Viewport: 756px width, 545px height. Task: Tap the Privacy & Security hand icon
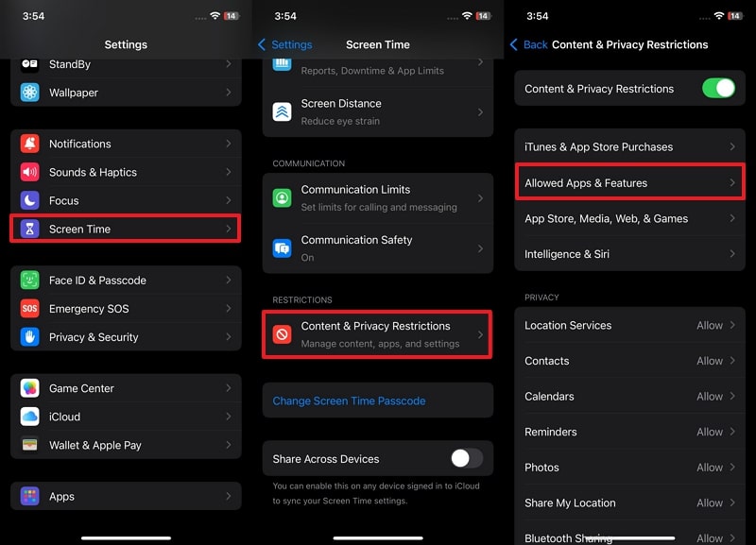click(29, 337)
